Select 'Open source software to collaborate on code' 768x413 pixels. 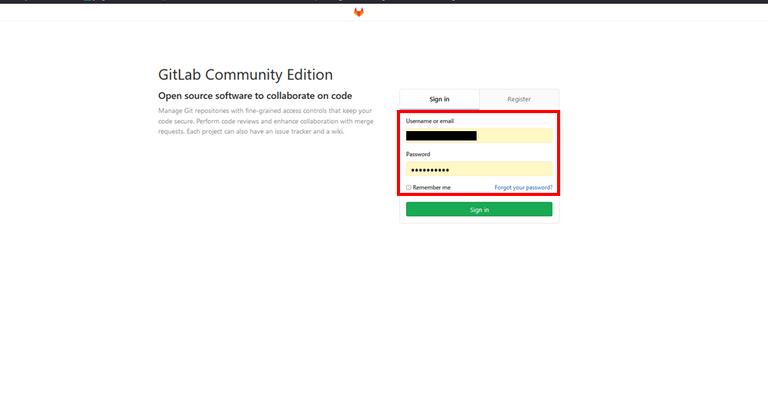tap(255, 96)
